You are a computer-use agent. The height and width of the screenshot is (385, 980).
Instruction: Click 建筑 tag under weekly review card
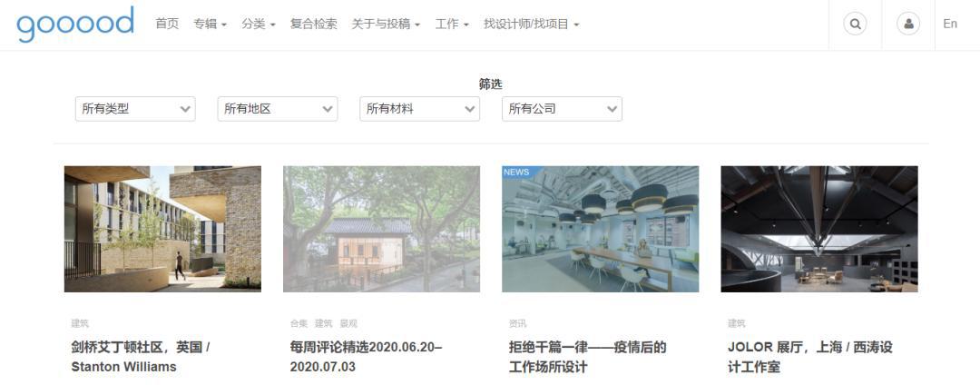[x=324, y=324]
